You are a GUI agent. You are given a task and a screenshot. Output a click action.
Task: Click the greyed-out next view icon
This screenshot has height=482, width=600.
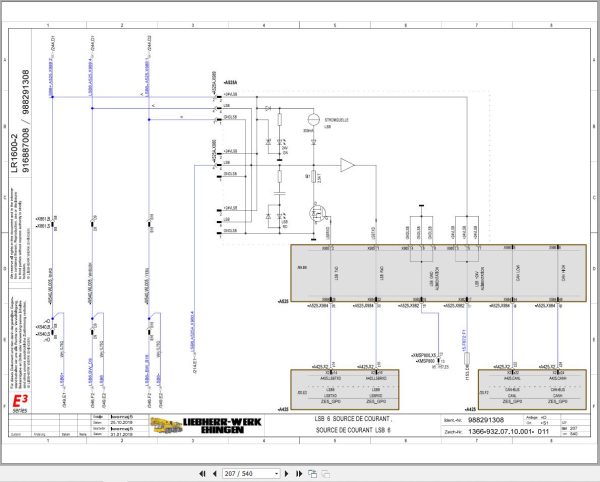326,474
